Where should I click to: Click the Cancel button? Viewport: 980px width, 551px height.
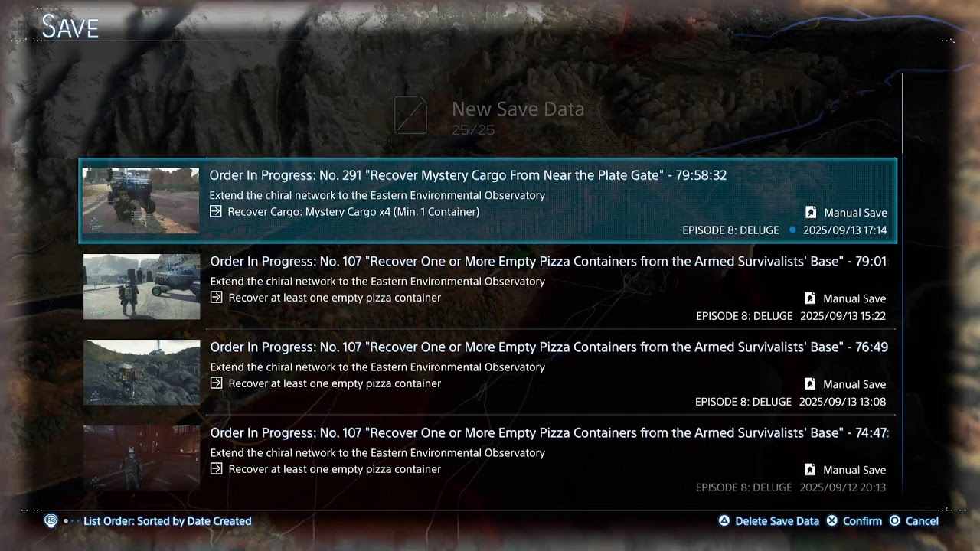pyautogui.click(x=913, y=520)
